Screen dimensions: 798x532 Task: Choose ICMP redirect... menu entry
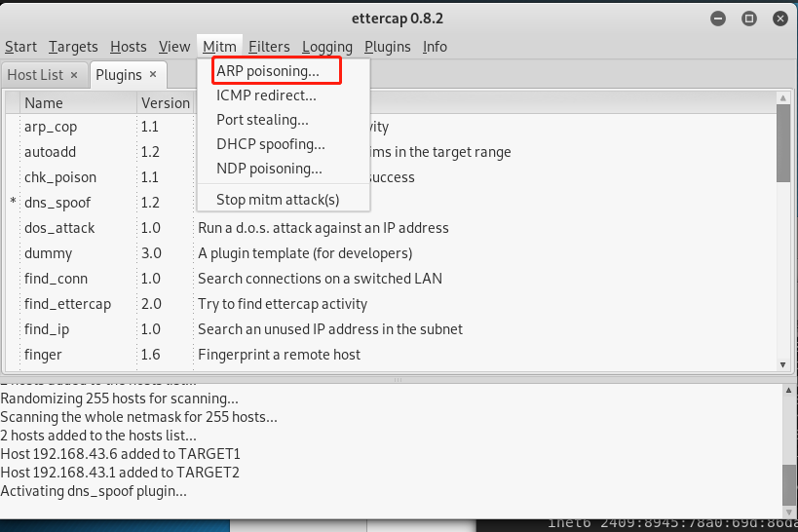(284, 95)
